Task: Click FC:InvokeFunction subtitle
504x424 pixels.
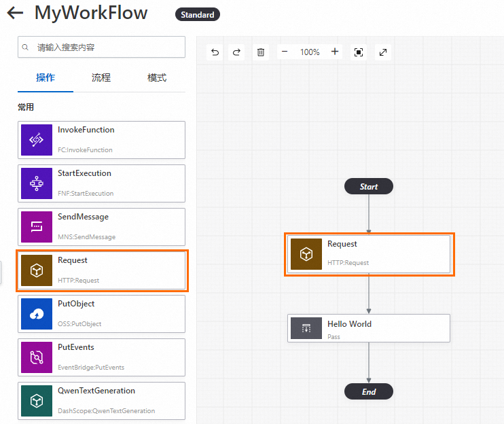Action: coord(85,149)
